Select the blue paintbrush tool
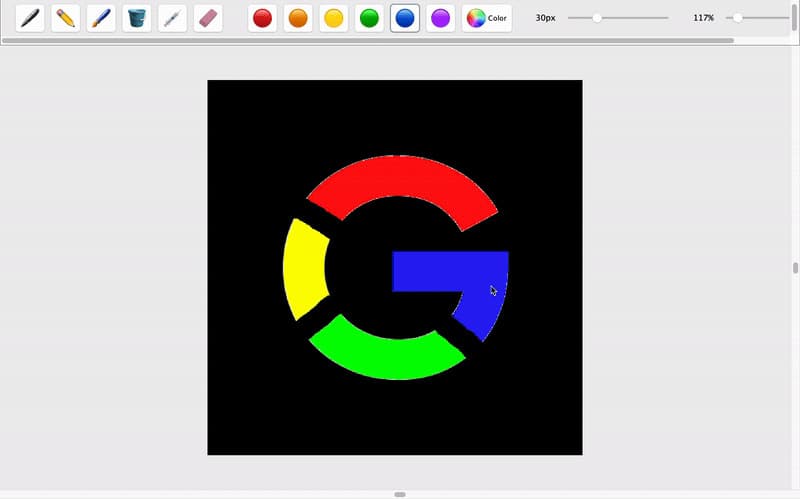Screen dimensions: 800x499 coord(101,18)
